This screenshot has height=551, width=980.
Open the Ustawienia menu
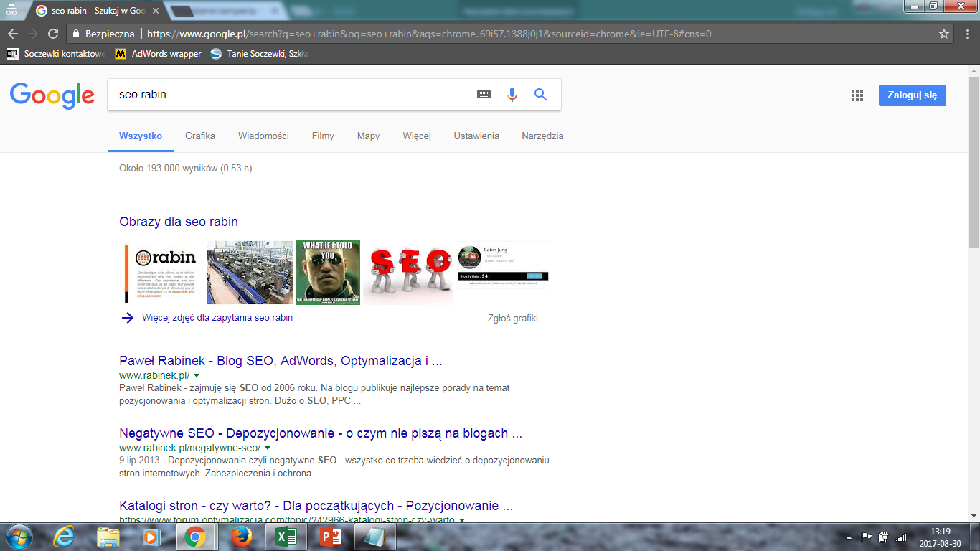click(476, 136)
